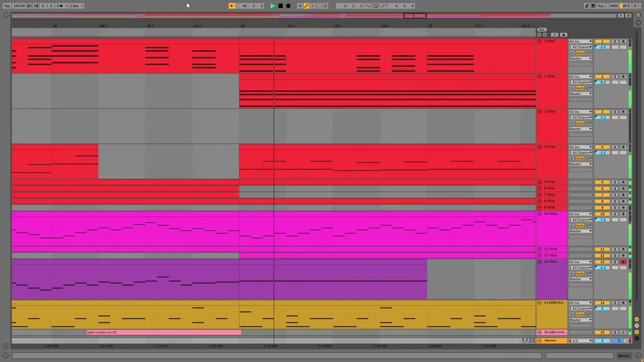Click the Capture MIDI icon
Image resolution: width=644 pixels, height=362 pixels.
[319, 6]
